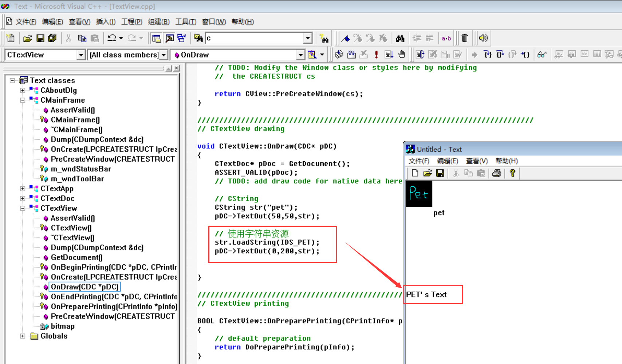This screenshot has width=622, height=364.
Task: Open the Undo history dropdown arrow
Action: pyautogui.click(x=121, y=38)
